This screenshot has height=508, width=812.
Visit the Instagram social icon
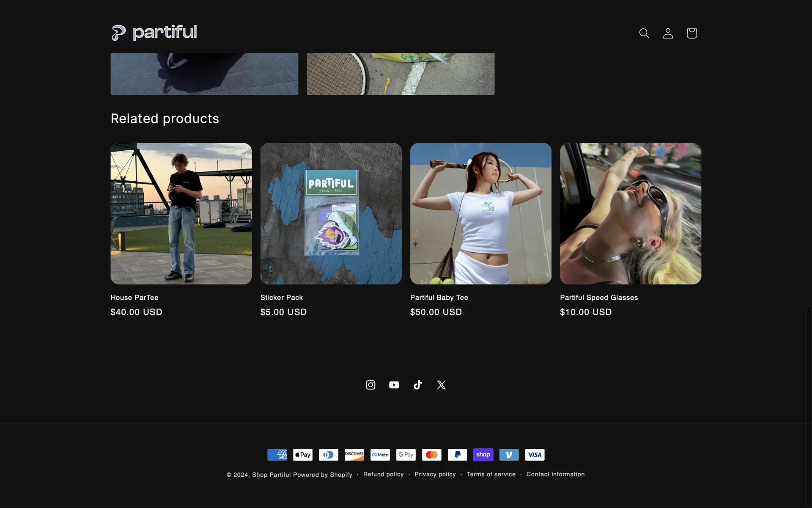[370, 385]
